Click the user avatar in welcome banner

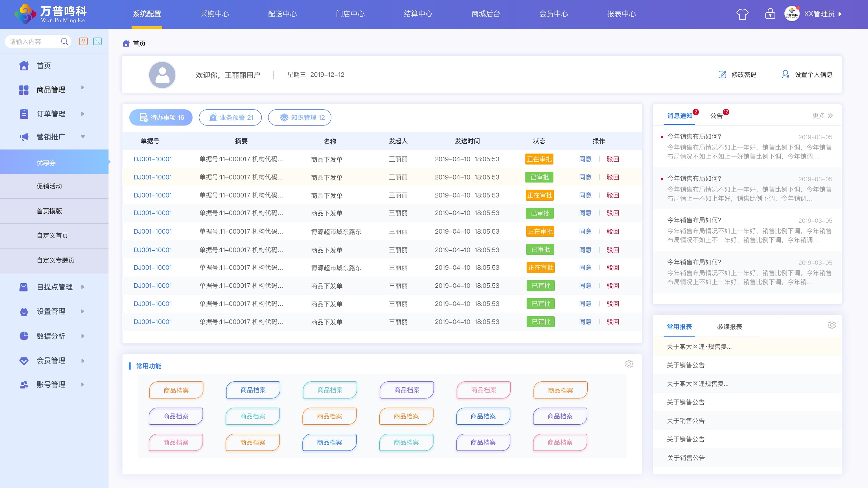162,75
